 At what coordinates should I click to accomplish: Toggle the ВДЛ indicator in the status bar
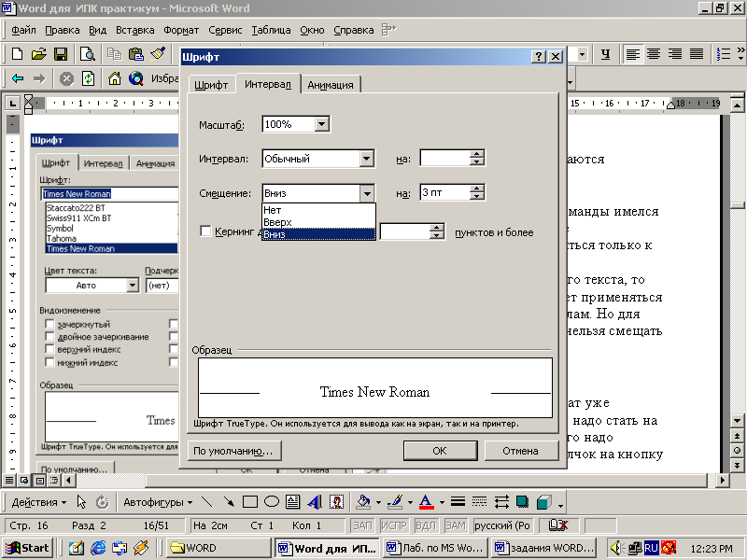[425, 525]
